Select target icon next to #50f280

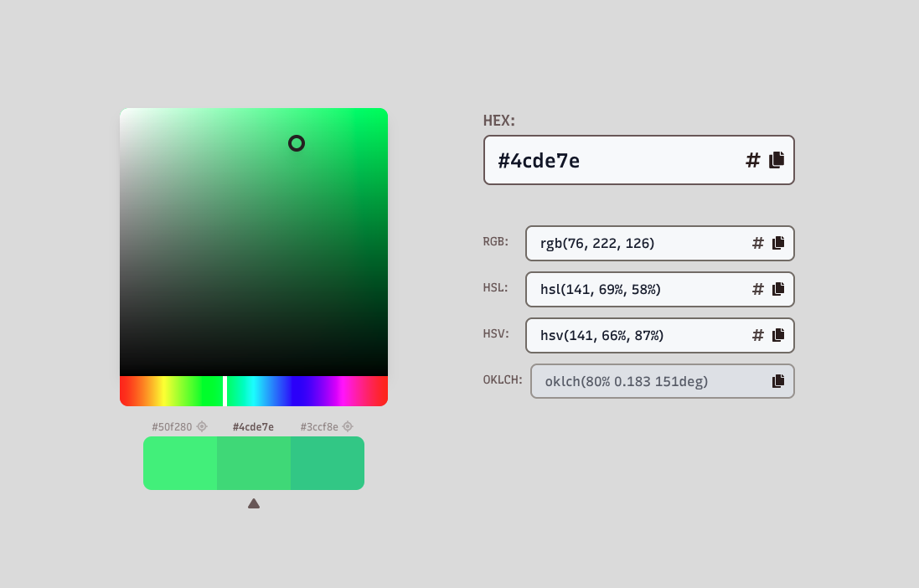point(202,426)
